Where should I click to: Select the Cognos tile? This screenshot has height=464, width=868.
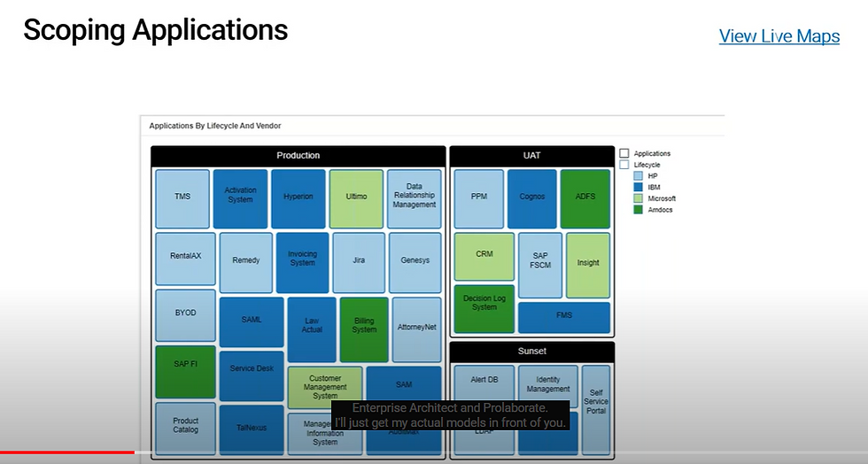coord(532,198)
